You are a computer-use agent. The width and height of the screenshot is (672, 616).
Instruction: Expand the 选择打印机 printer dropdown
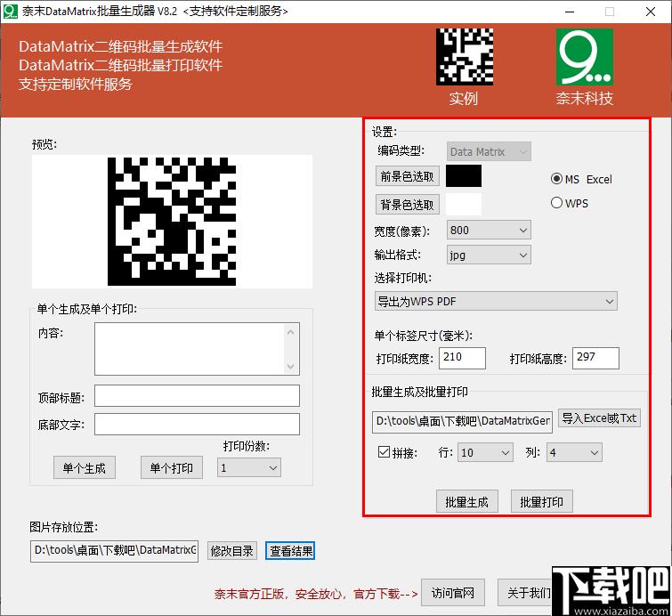click(496, 302)
